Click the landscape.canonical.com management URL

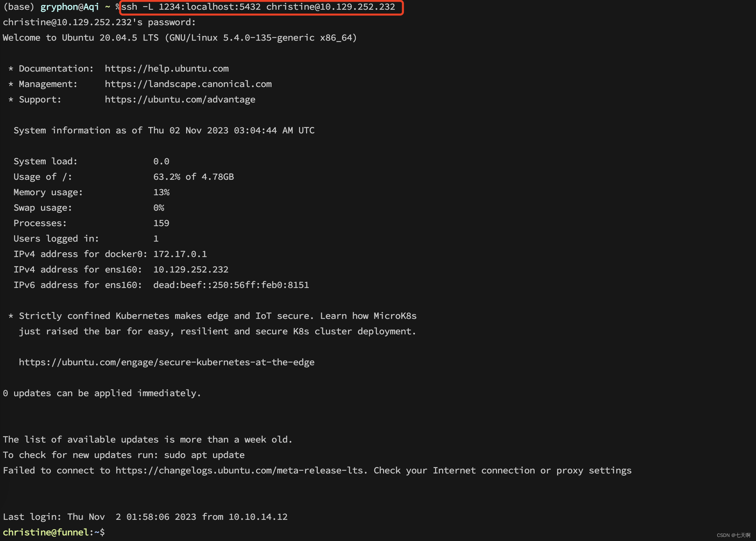point(188,84)
